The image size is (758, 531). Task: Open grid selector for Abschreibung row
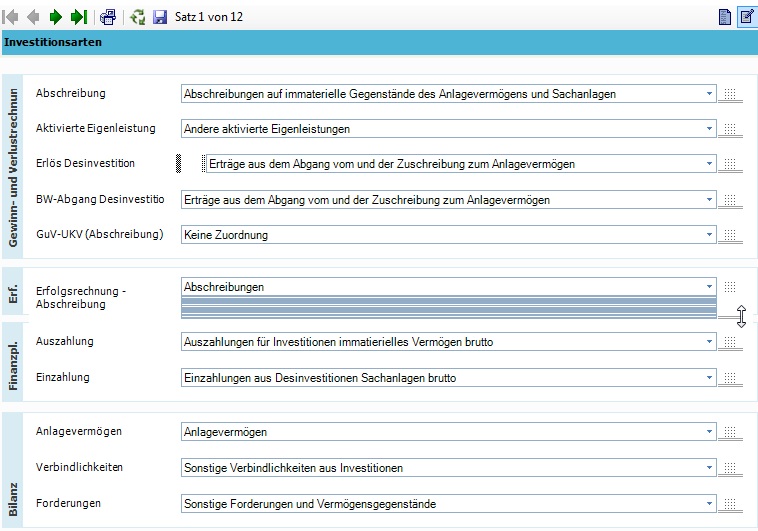(730, 94)
